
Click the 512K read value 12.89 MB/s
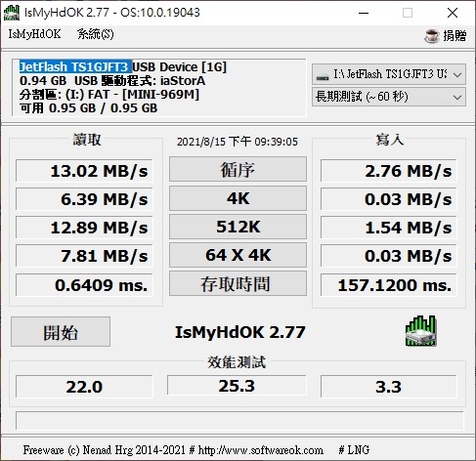pyautogui.click(x=84, y=228)
